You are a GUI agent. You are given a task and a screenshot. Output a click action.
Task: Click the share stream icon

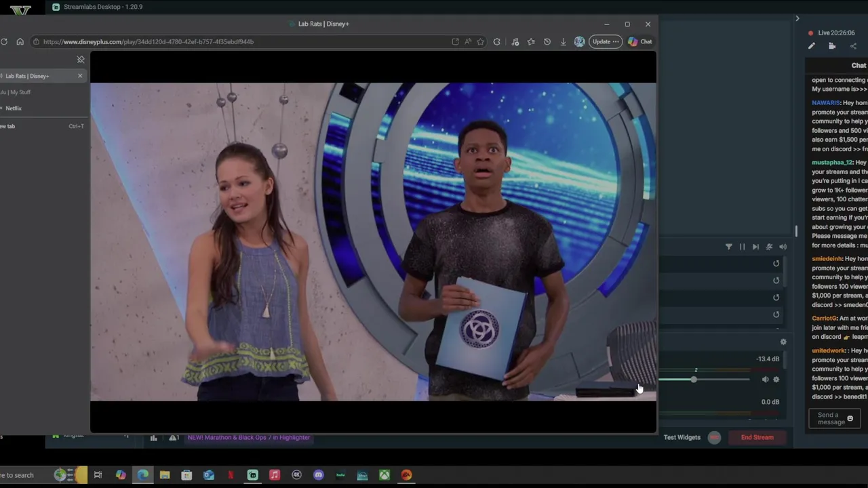[853, 46]
